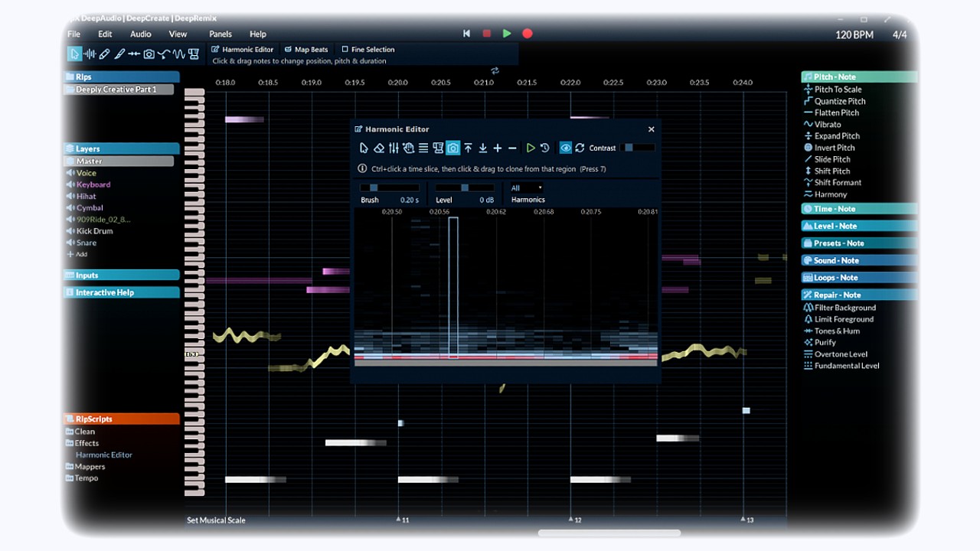Choose the stamp tool in Harmonic Editor

[438, 148]
